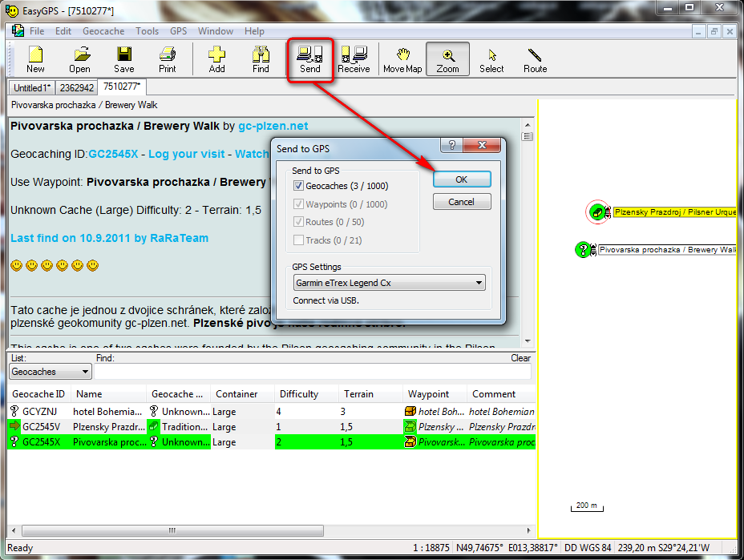Viewport: 744px width, 560px height.
Task: Click the Open folder toolbar icon
Action: point(79,59)
